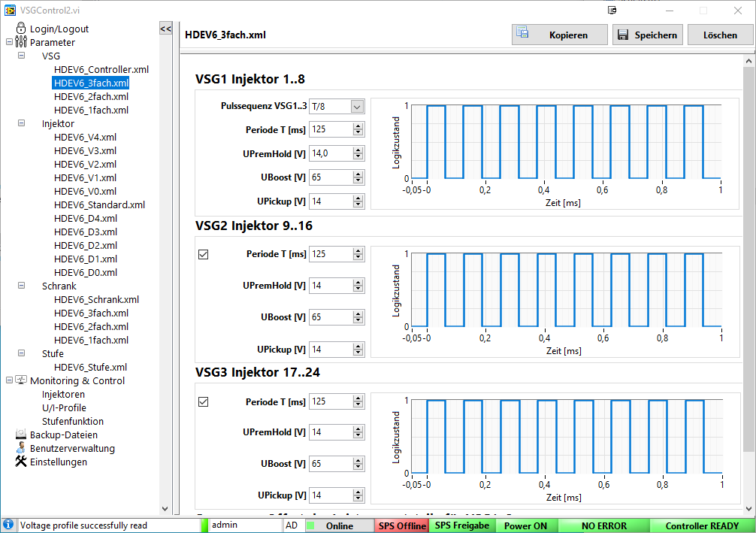
Task: Open Benutzerverwaltung section
Action: [72, 448]
